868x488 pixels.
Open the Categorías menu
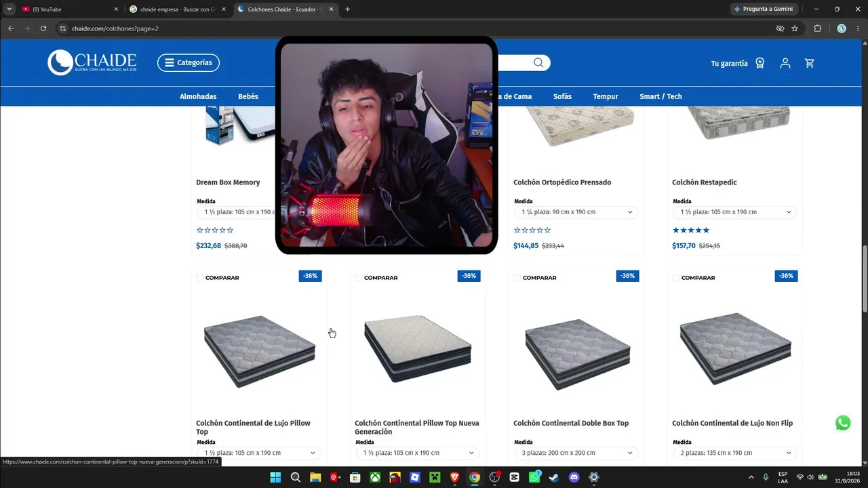pos(189,62)
